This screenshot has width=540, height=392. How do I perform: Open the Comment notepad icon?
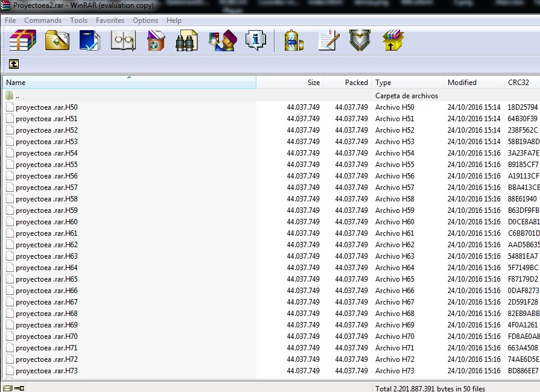click(329, 41)
